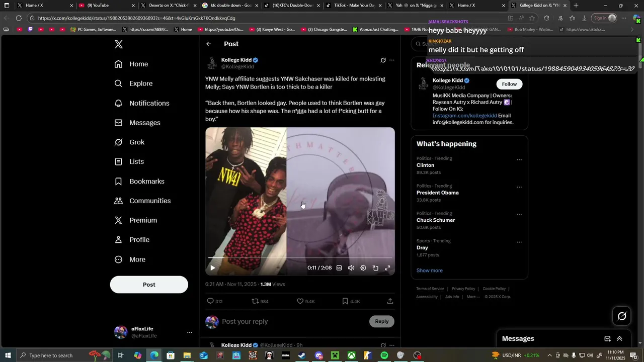The height and width of the screenshot is (362, 644).
Task: Click the video progress bar
Action: [x=300, y=258]
